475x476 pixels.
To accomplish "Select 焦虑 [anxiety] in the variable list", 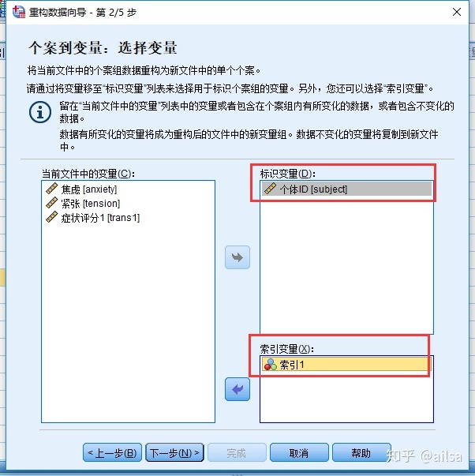I will [88, 189].
